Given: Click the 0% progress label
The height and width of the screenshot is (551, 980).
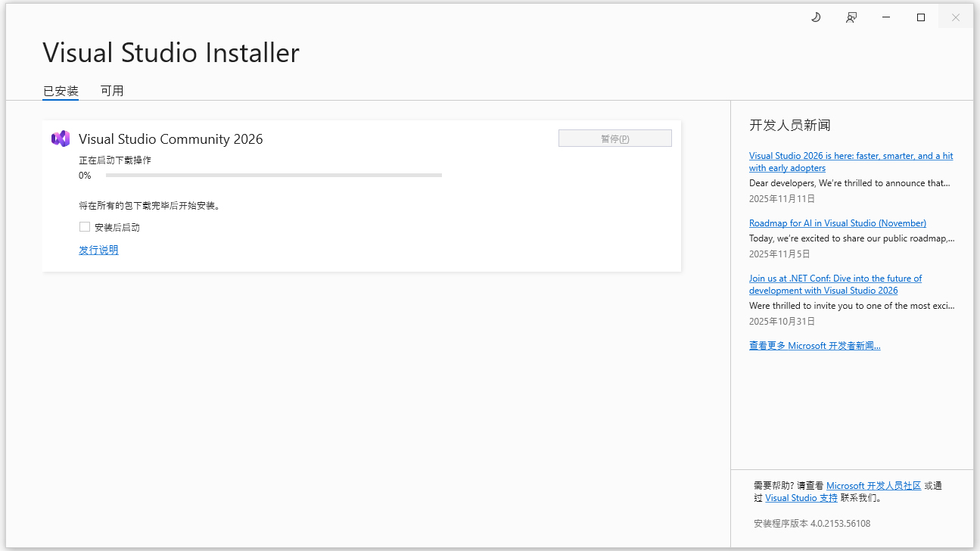Looking at the screenshot, I should 86,175.
